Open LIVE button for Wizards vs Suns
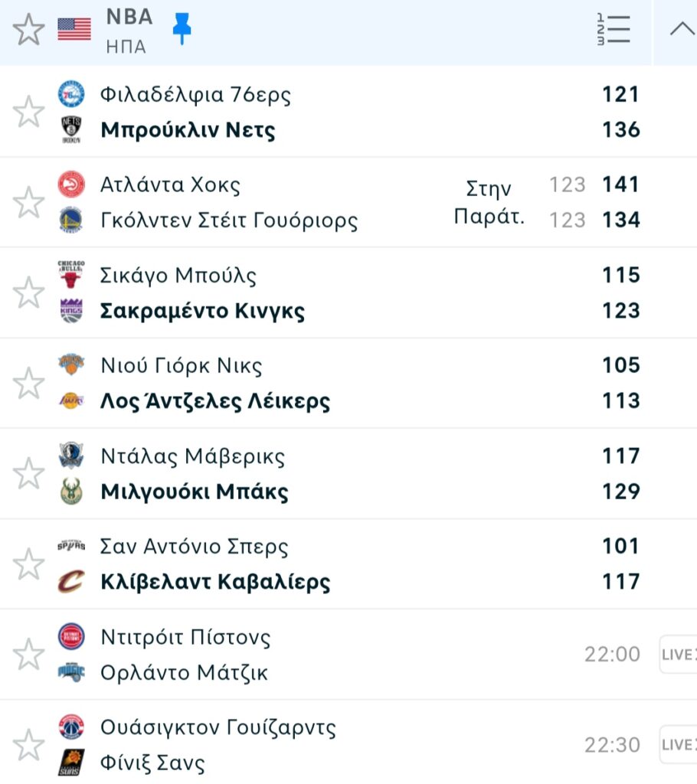This screenshot has width=697, height=784. point(679,745)
